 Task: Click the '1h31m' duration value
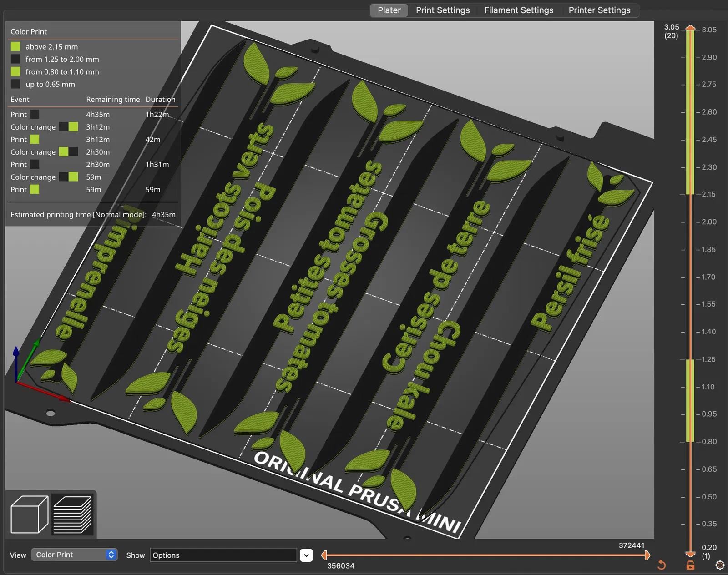pos(157,164)
